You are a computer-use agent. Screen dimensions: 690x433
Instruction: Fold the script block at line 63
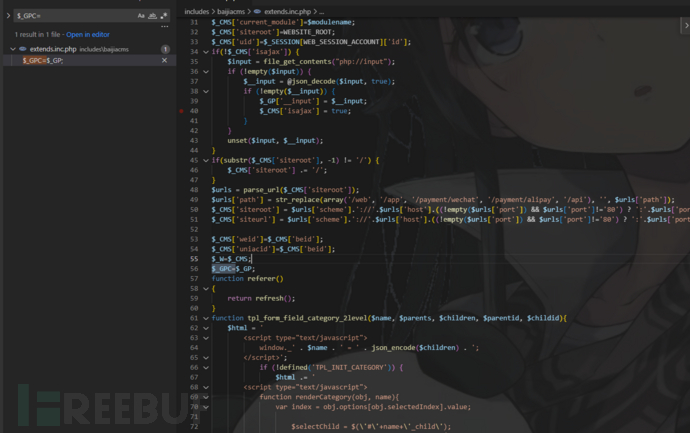click(x=206, y=338)
